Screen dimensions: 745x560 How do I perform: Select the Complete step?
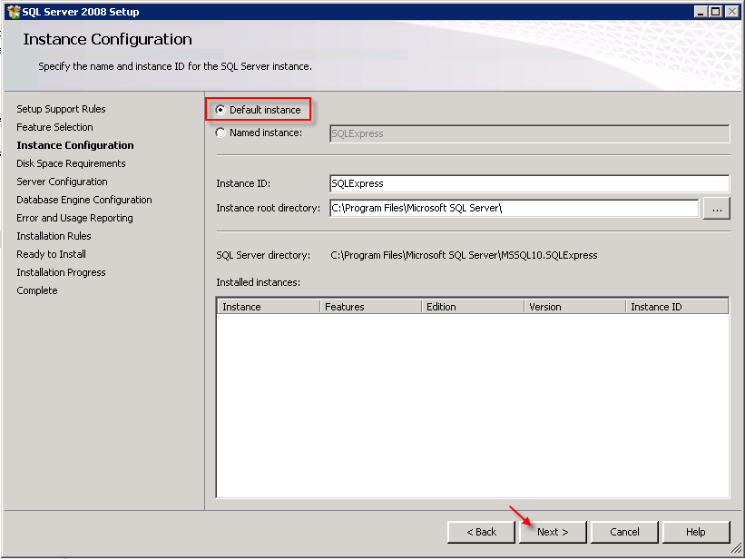click(36, 290)
